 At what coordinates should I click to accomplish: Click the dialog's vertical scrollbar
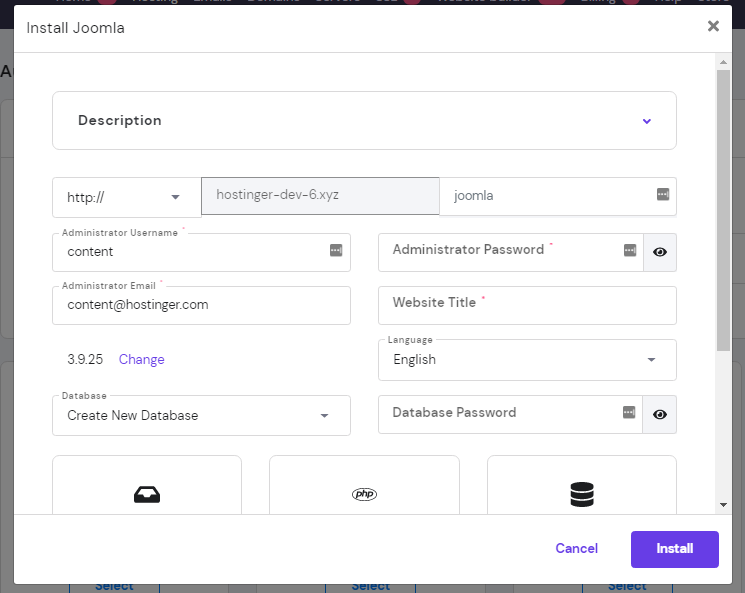click(x=723, y=210)
